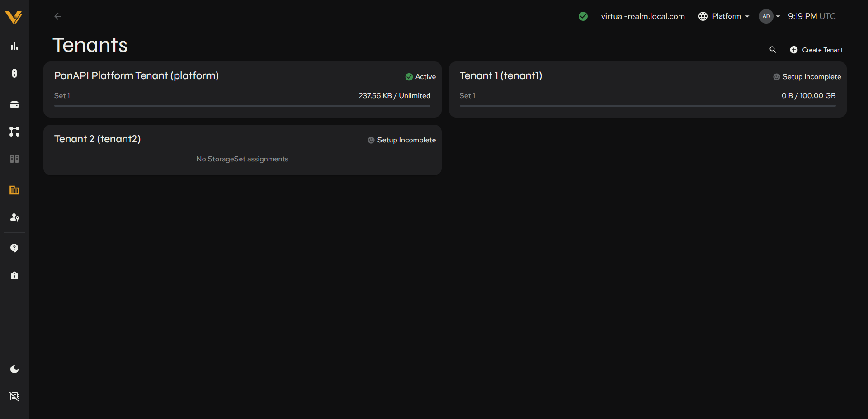Viewport: 868px width, 419px height.
Task: Open the Tenant 2 (tenant2) card
Action: click(242, 150)
